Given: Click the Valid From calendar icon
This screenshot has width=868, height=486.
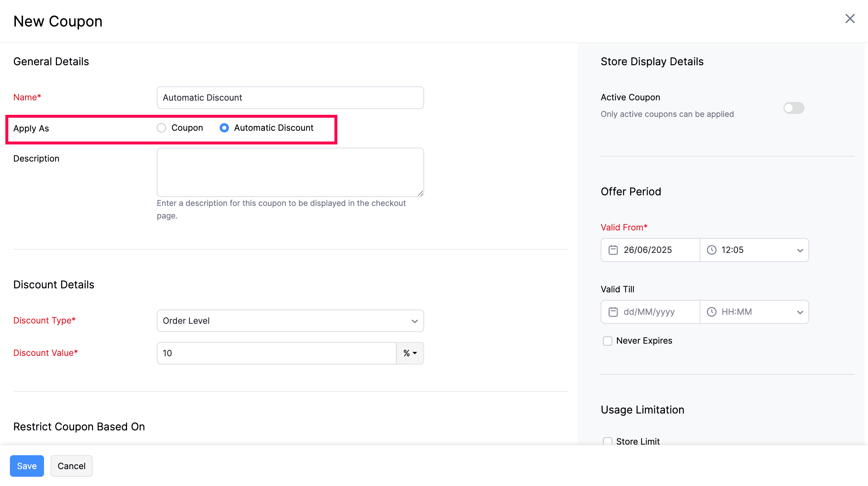Looking at the screenshot, I should (x=613, y=250).
